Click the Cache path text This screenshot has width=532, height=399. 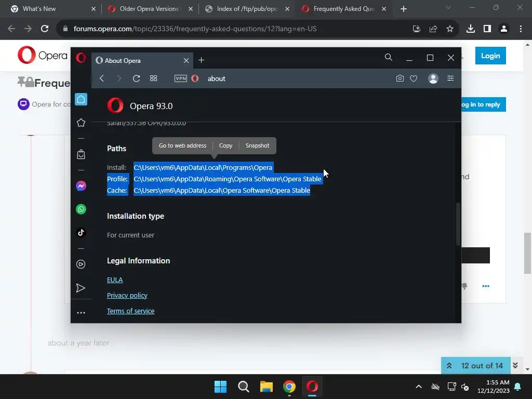click(x=222, y=191)
